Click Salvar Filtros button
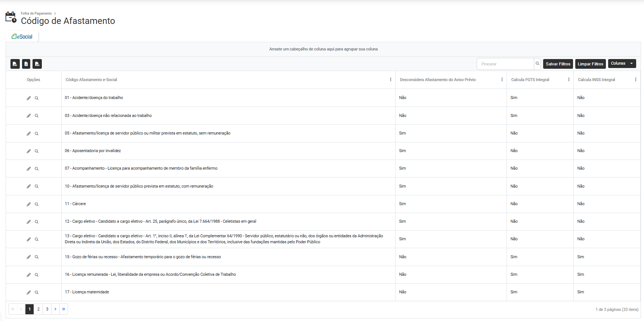 tap(558, 64)
